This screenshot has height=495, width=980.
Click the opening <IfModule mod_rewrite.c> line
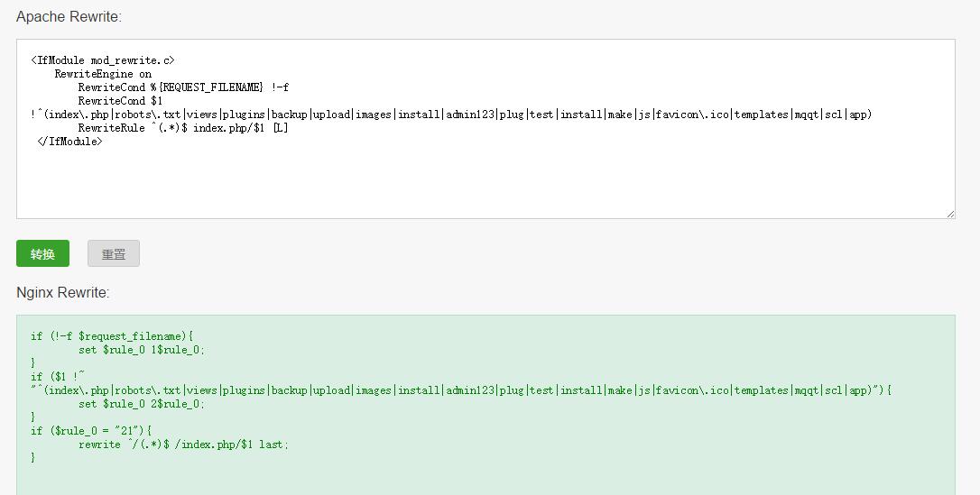tap(103, 60)
